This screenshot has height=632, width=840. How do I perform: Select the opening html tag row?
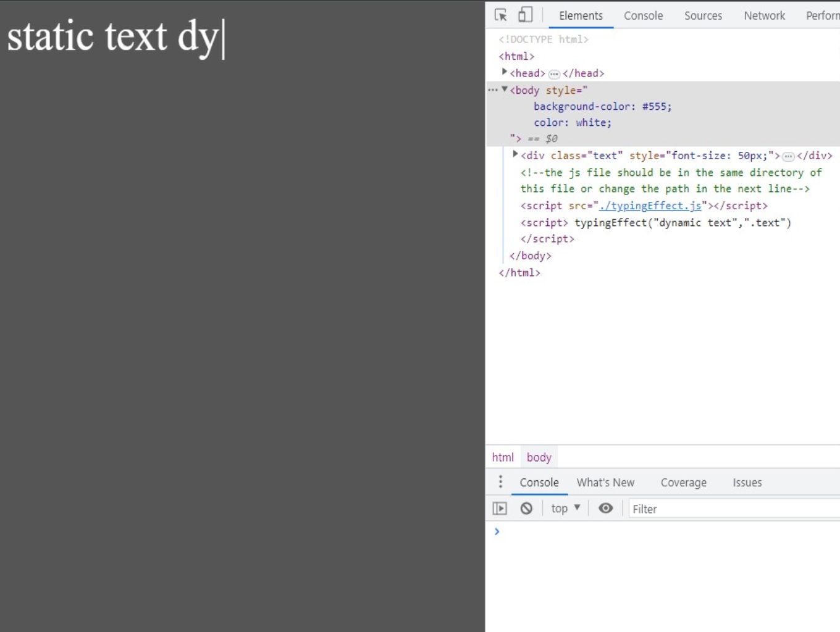tap(516, 56)
